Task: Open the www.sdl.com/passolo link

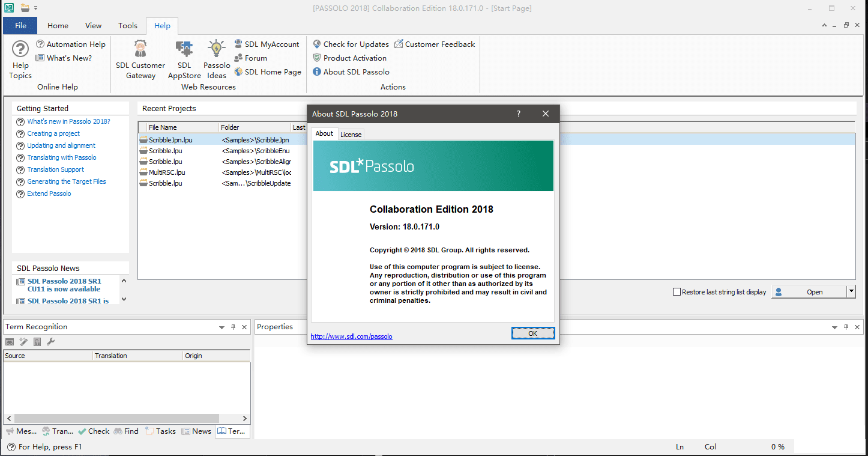Action: (351, 336)
